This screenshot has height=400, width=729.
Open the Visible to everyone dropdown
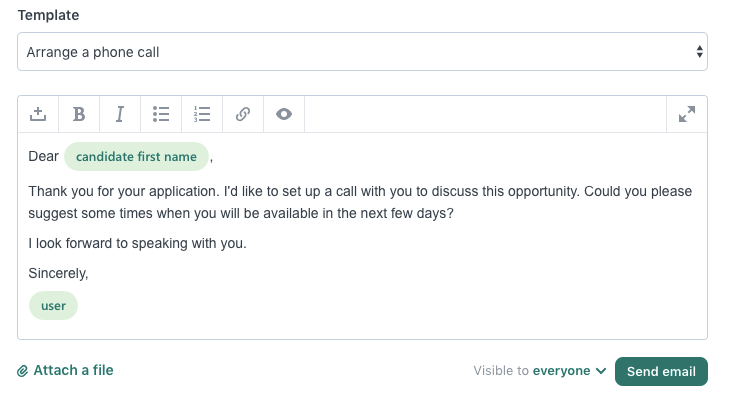(x=561, y=371)
